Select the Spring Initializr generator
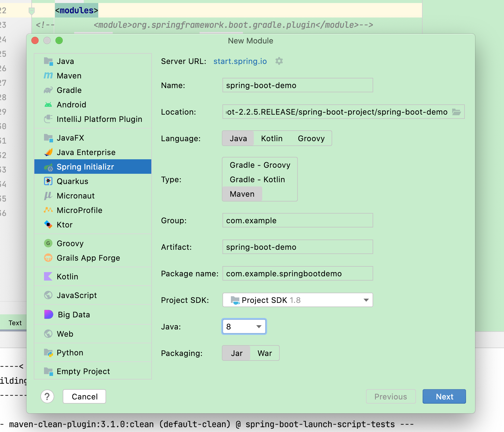The width and height of the screenshot is (504, 432). tap(85, 167)
